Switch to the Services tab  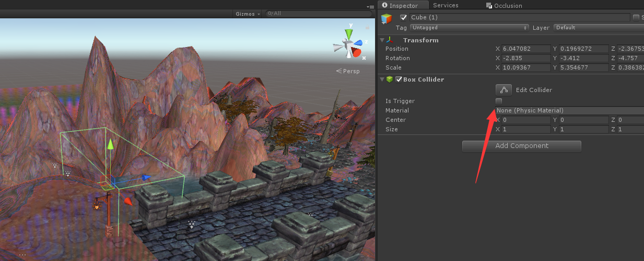point(446,5)
